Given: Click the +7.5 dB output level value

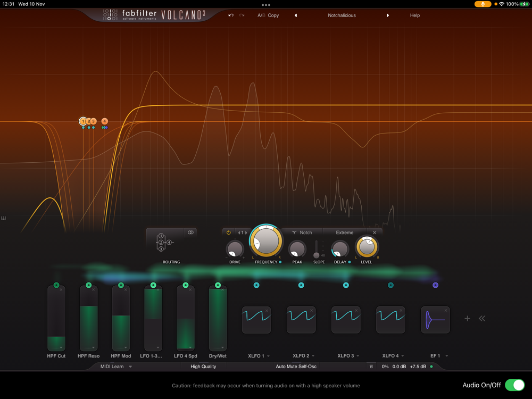Looking at the screenshot, I should (418, 367).
